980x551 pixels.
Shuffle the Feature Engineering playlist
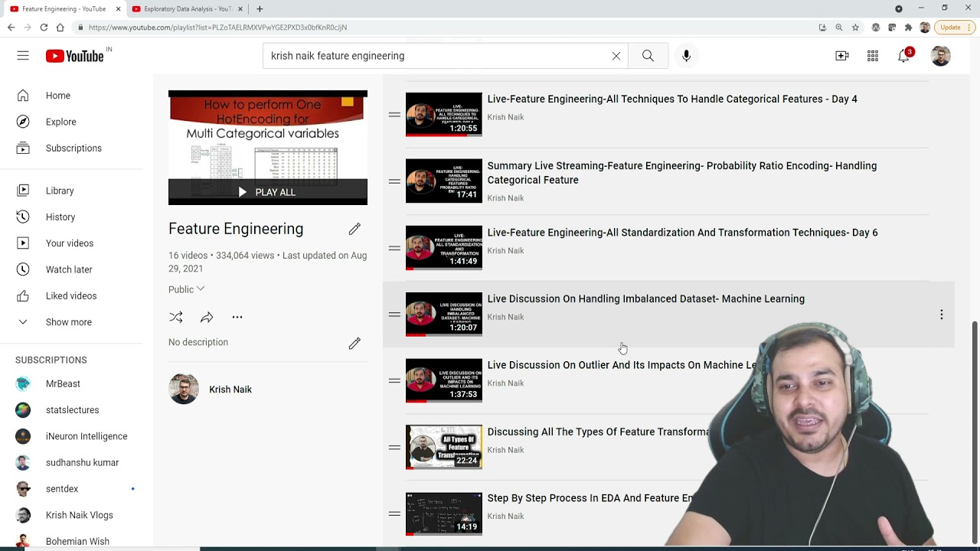[176, 317]
